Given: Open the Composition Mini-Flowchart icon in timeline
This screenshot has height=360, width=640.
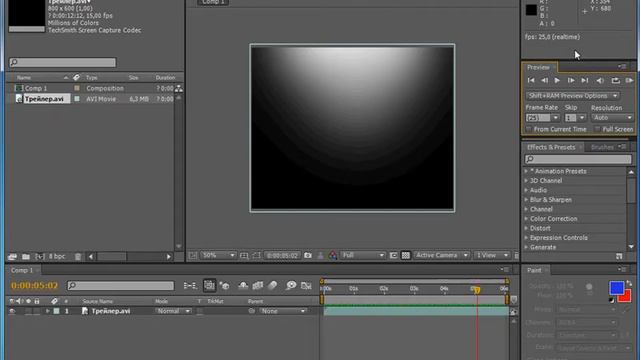Looking at the screenshot, I should coord(190,286).
